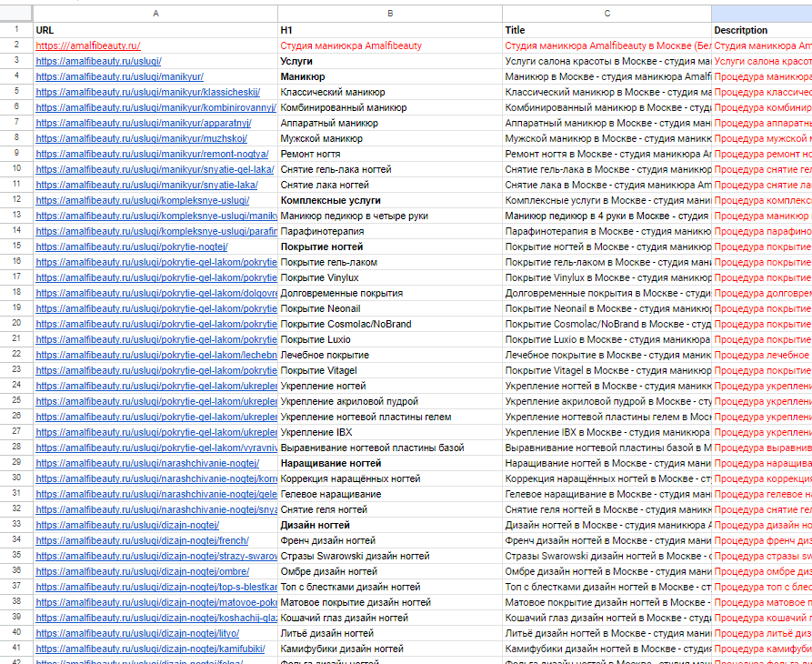Select Title cell 'Аппаратный маникюр в Москве'
The width and height of the screenshot is (812, 664).
click(606, 124)
